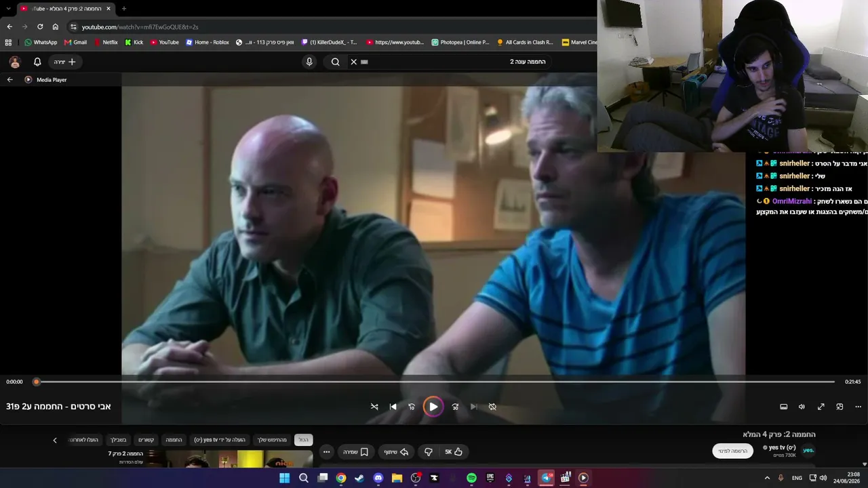This screenshot has height=488, width=868.
Task: Open subtitles and captions menu in Media Player
Action: coord(783,407)
